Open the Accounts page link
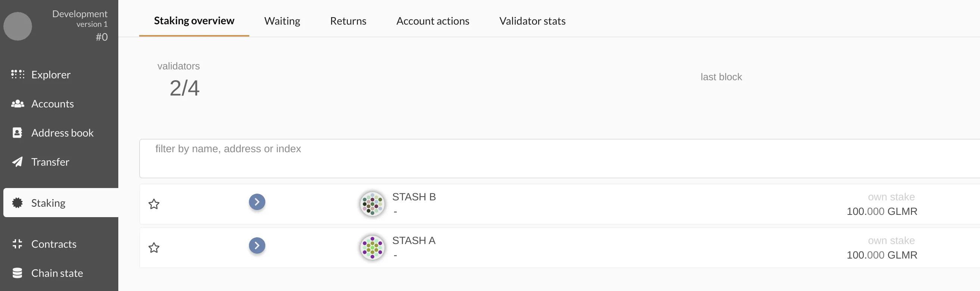 (53, 104)
